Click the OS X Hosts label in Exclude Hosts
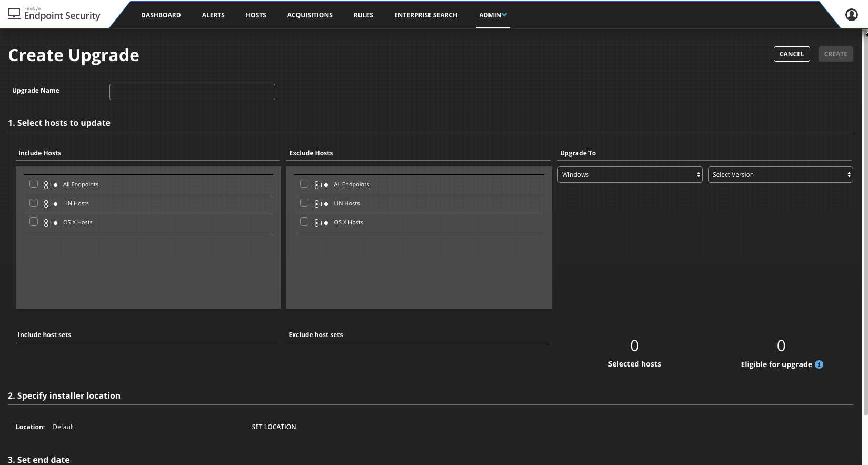The height and width of the screenshot is (465, 868). pos(348,222)
